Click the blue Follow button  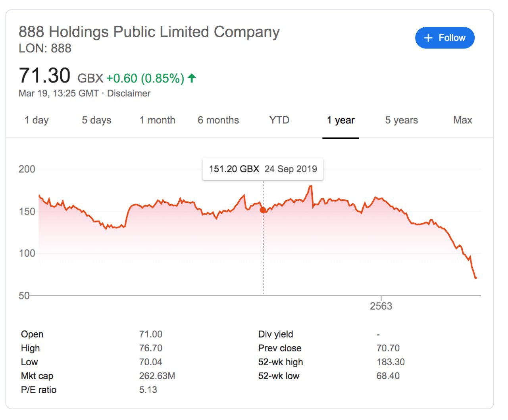pyautogui.click(x=444, y=38)
